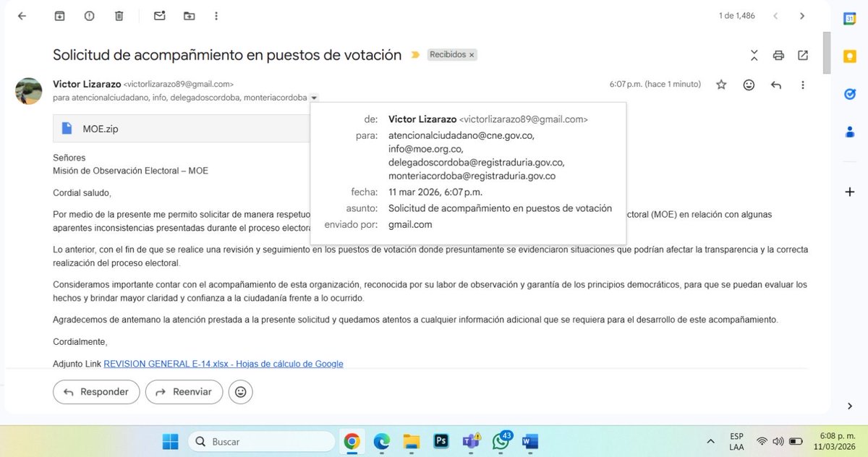Screen dimensions: 868x457
Task: Click ESP LAA language indicator
Action: 737,441
